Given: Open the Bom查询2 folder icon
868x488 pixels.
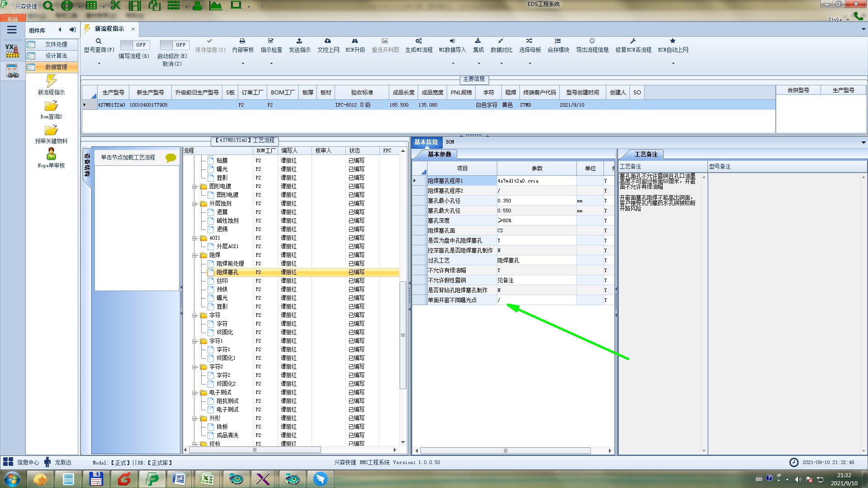Looking at the screenshot, I should 51,106.
